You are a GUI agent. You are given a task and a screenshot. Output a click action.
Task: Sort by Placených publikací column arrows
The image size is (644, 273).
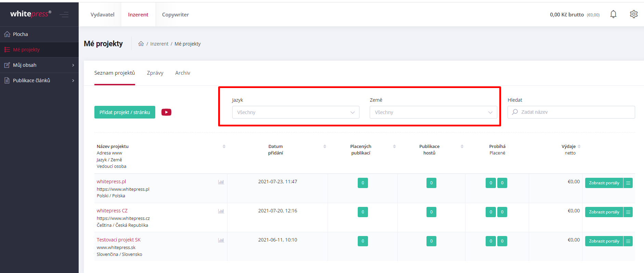pos(394,146)
